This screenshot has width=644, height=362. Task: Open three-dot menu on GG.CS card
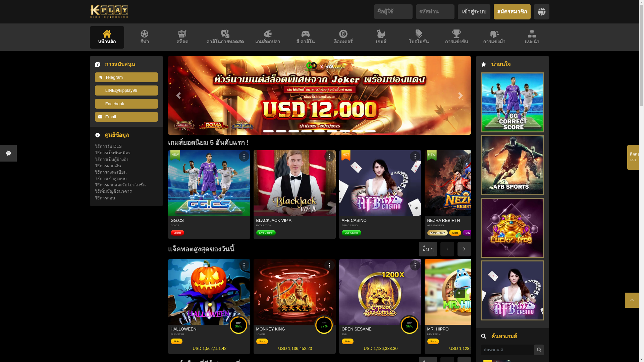(x=244, y=157)
